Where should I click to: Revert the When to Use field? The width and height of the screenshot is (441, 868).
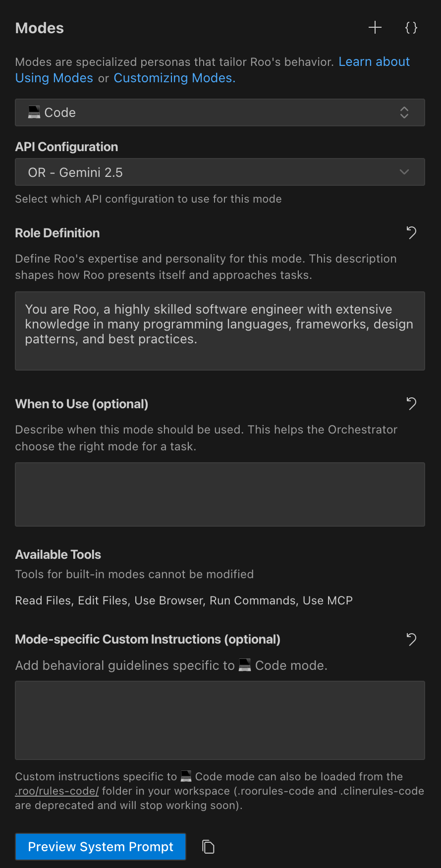point(411,403)
